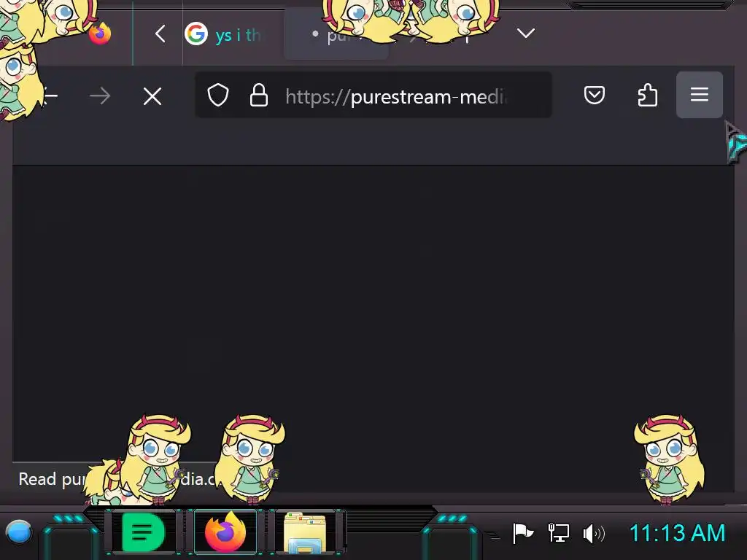747x560 pixels.
Task: Open the tracking protection shield panel
Action: click(218, 96)
